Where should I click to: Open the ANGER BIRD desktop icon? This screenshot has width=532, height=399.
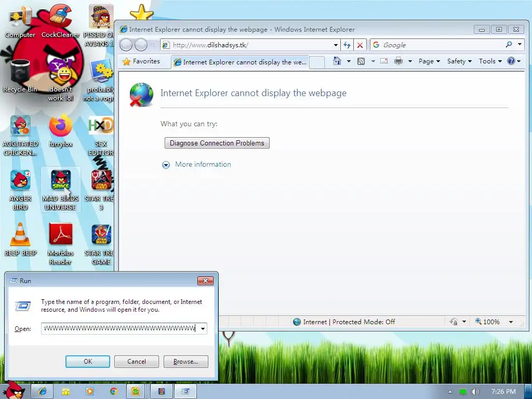[x=20, y=190]
